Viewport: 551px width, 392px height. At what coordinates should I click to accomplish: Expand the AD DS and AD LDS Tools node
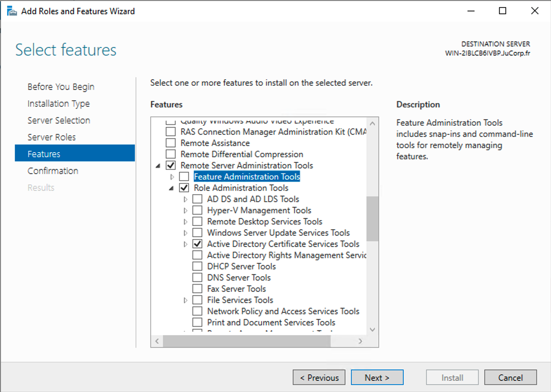186,199
